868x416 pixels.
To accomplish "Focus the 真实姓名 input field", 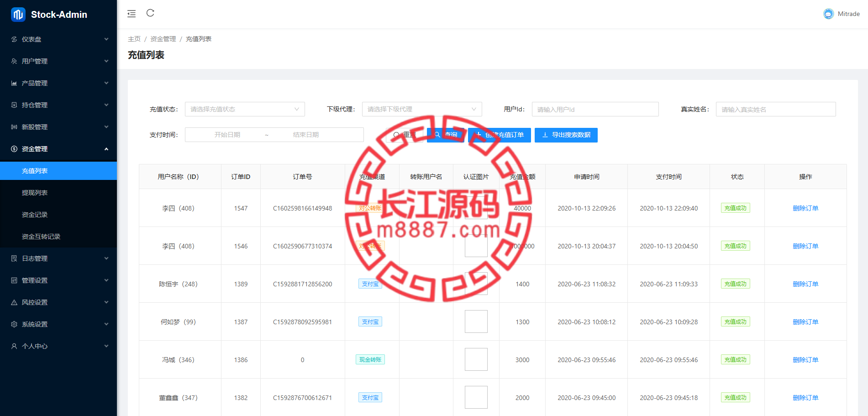I will tap(776, 109).
